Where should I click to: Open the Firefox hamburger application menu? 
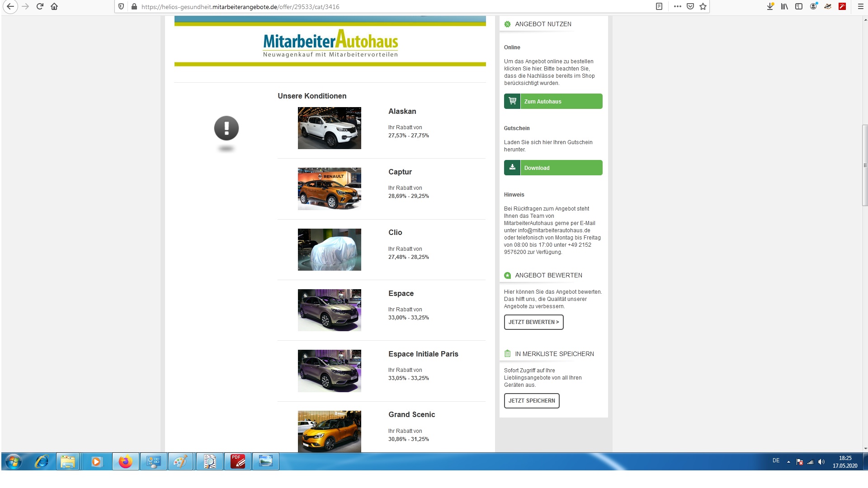click(x=860, y=6)
